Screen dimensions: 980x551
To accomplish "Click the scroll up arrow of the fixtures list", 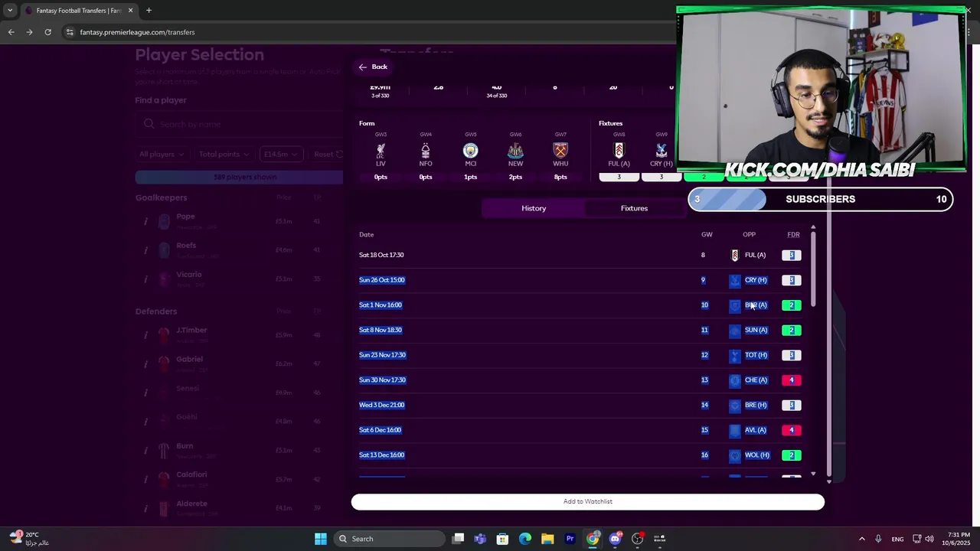I will 813,227.
